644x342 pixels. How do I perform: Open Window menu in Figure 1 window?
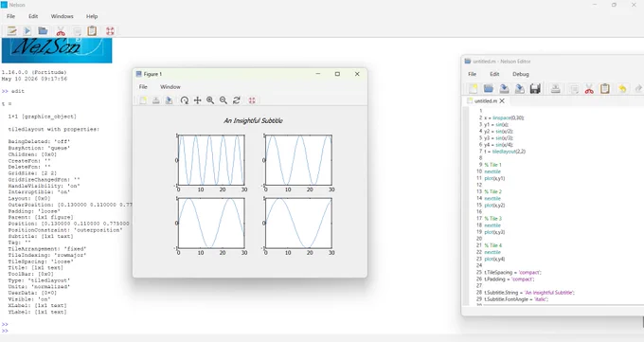coord(170,87)
